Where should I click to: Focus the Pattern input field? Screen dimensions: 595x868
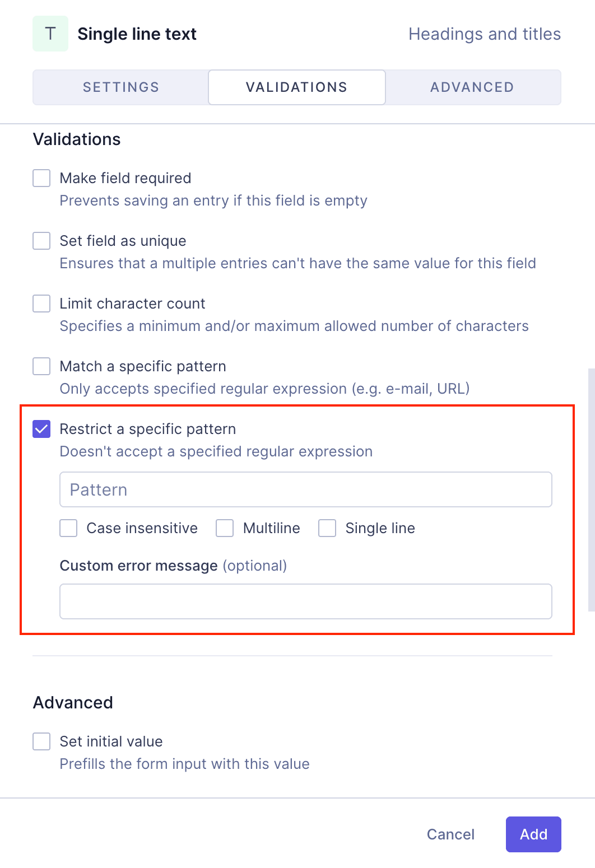point(305,489)
